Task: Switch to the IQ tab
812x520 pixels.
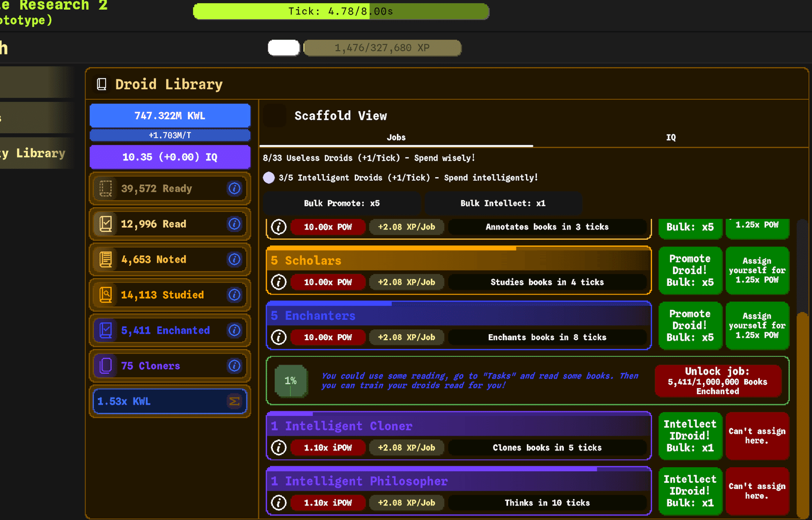Action: point(670,137)
